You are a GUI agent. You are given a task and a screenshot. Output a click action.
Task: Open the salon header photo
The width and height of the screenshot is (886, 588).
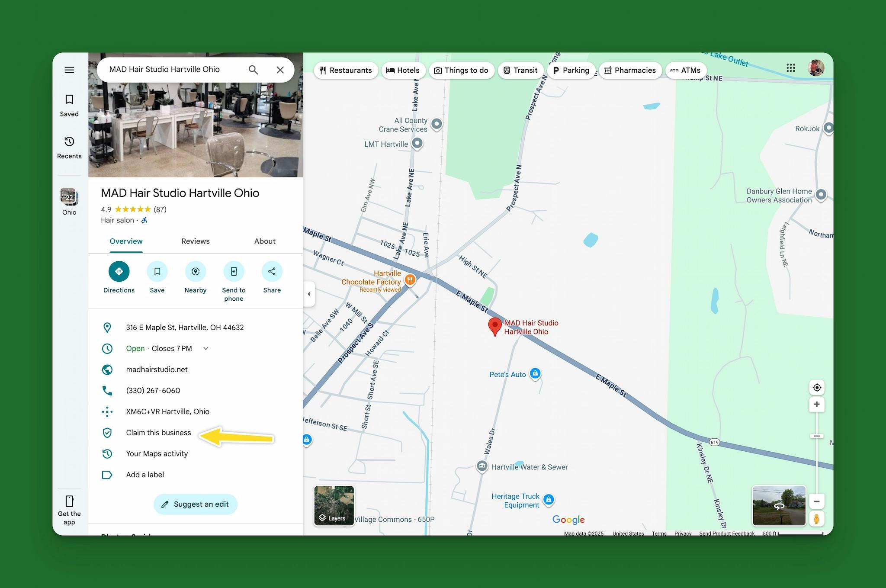(x=196, y=130)
